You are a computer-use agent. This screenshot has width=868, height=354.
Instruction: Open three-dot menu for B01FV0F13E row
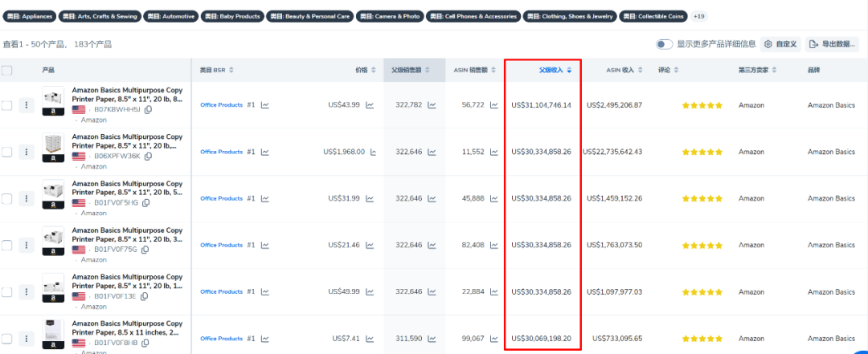27,291
